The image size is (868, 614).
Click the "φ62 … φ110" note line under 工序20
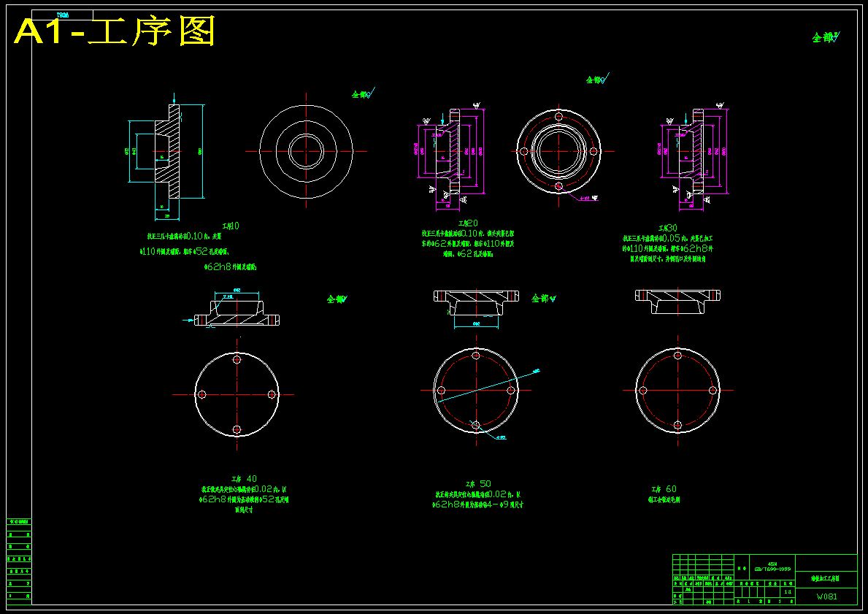click(x=468, y=244)
